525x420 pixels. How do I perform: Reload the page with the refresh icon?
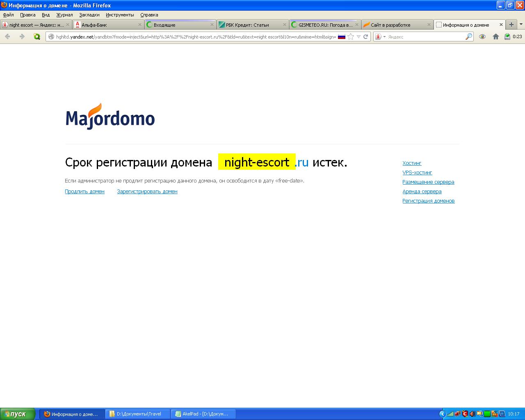pyautogui.click(x=365, y=37)
